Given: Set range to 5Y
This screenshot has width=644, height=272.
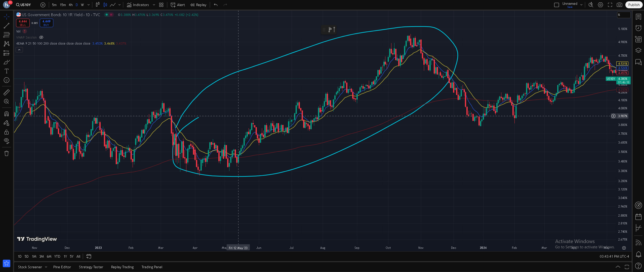Looking at the screenshot, I should coord(72,256).
